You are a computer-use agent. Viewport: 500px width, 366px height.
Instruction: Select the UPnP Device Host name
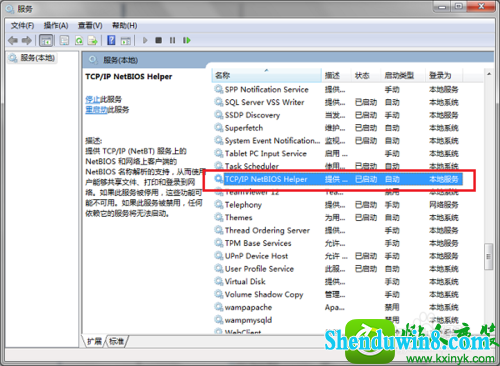click(256, 256)
